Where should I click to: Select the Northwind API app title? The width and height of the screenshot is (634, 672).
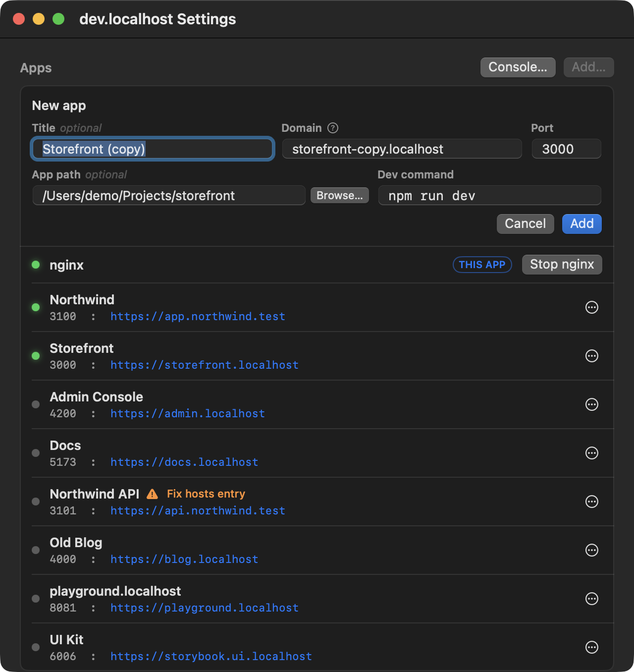click(95, 494)
